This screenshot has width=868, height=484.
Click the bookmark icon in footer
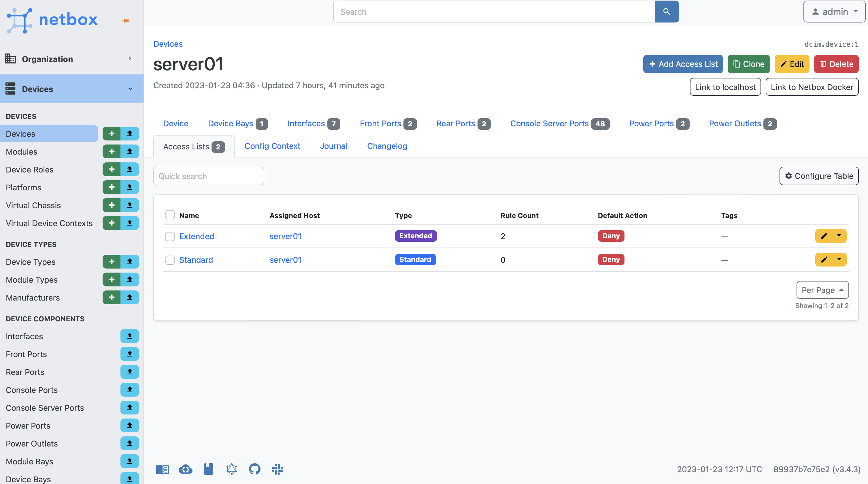tap(208, 468)
